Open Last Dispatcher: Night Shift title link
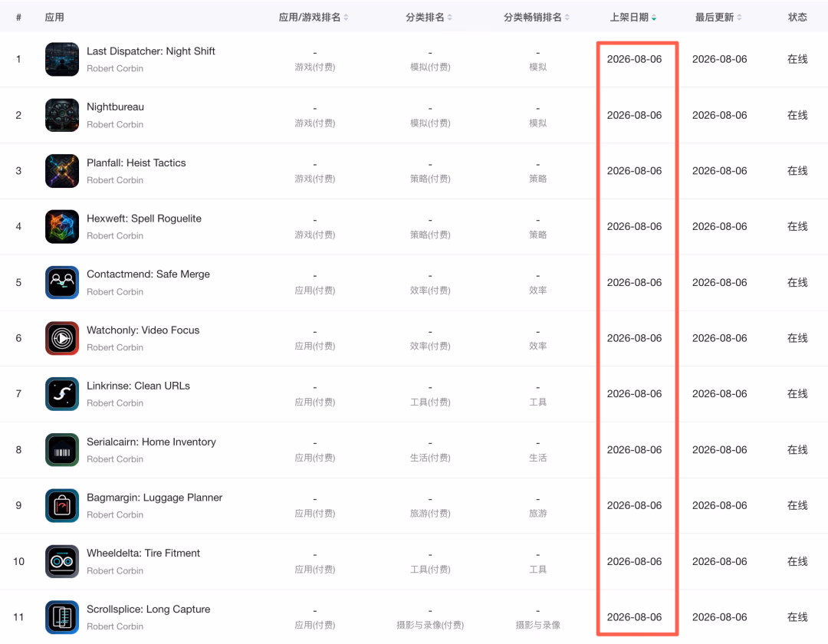 (x=150, y=51)
